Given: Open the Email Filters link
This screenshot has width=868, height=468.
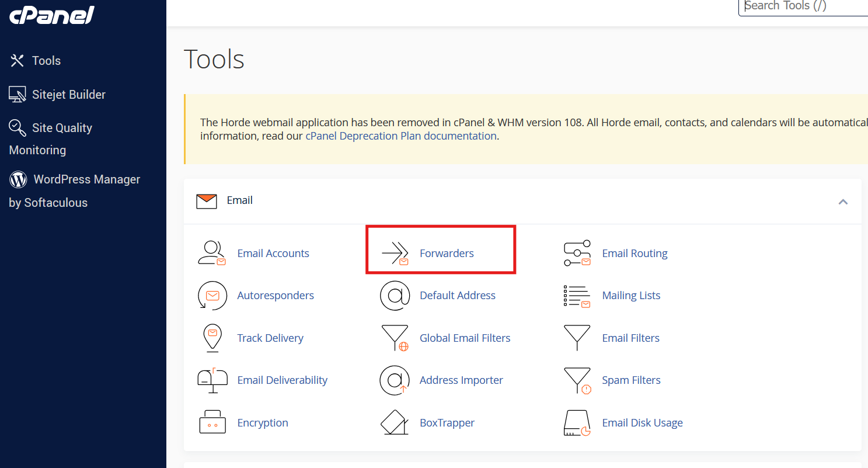Looking at the screenshot, I should pos(631,338).
